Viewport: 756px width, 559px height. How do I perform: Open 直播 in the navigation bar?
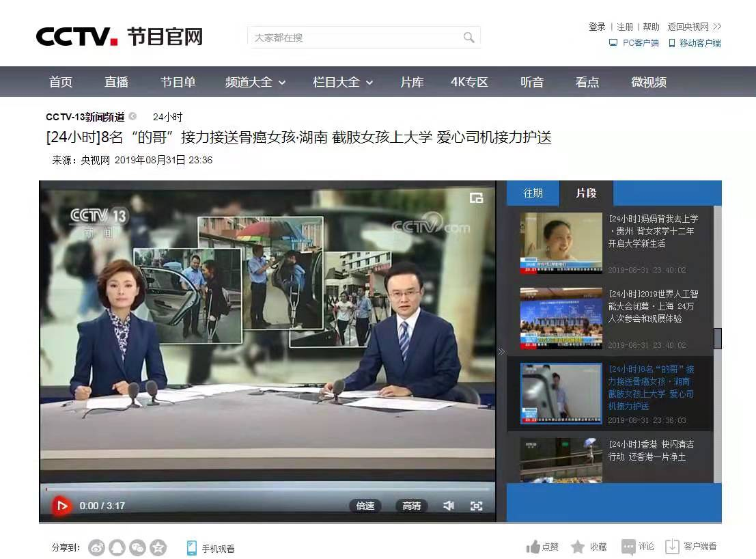pos(117,82)
